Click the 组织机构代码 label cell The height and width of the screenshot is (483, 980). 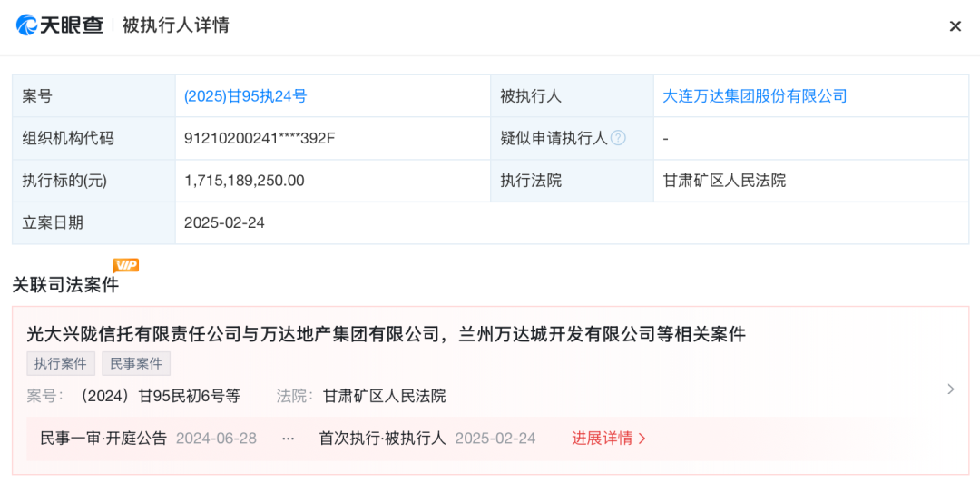pos(93,138)
